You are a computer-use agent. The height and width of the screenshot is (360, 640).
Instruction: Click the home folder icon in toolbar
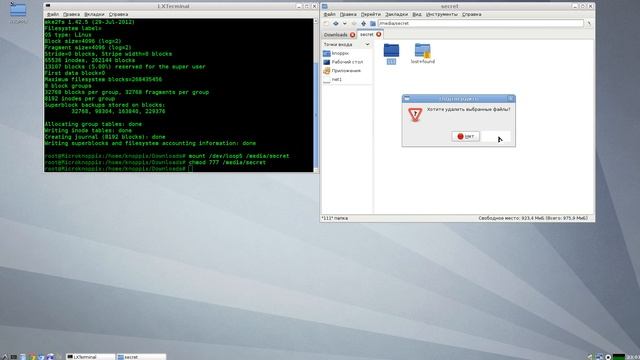pyautogui.click(x=373, y=24)
